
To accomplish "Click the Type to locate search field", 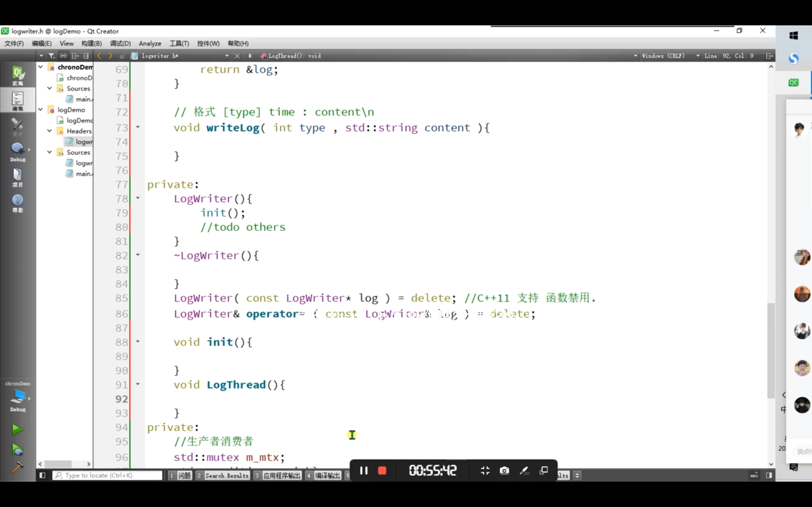I will tap(108, 475).
